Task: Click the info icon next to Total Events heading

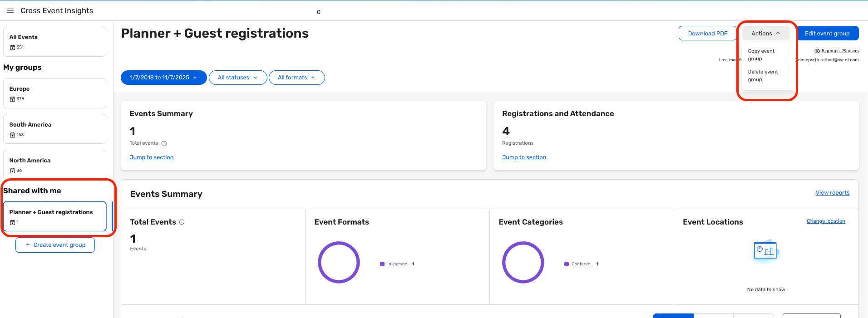Action: coord(182,222)
